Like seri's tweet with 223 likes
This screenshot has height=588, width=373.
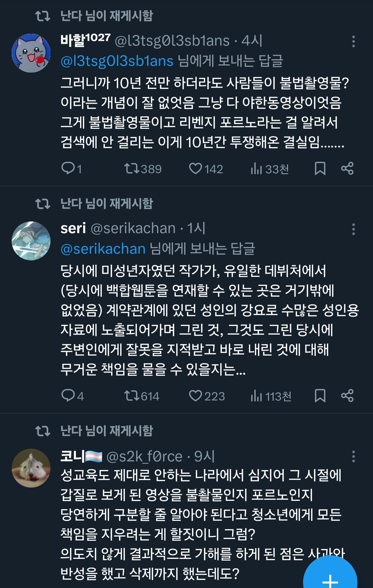(x=195, y=396)
